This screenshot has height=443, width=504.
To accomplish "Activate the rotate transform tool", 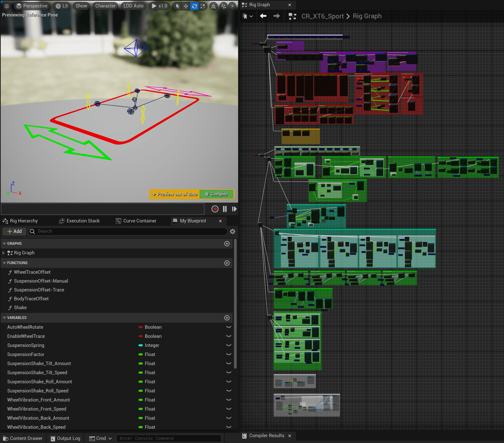I will pos(194,6).
